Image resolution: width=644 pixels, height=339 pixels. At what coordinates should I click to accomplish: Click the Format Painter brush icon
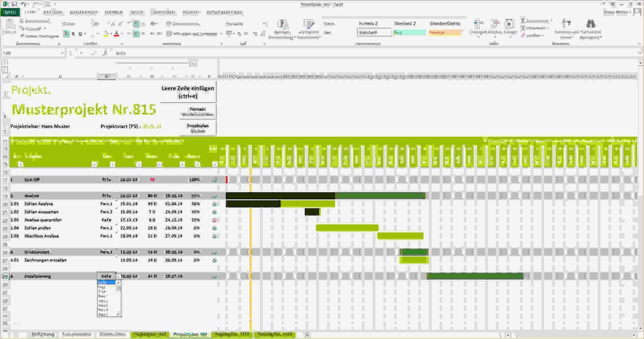click(22, 36)
